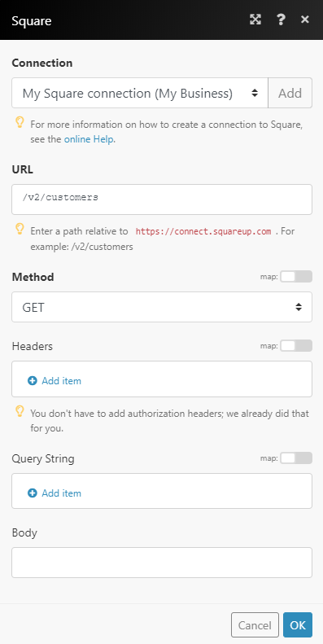Screen dimensions: 323x644
Task: Click the Method dropdown arrow indicator
Action: 299,307
